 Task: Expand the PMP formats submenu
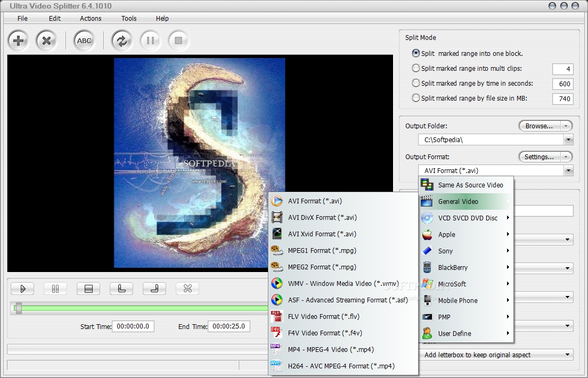point(466,317)
